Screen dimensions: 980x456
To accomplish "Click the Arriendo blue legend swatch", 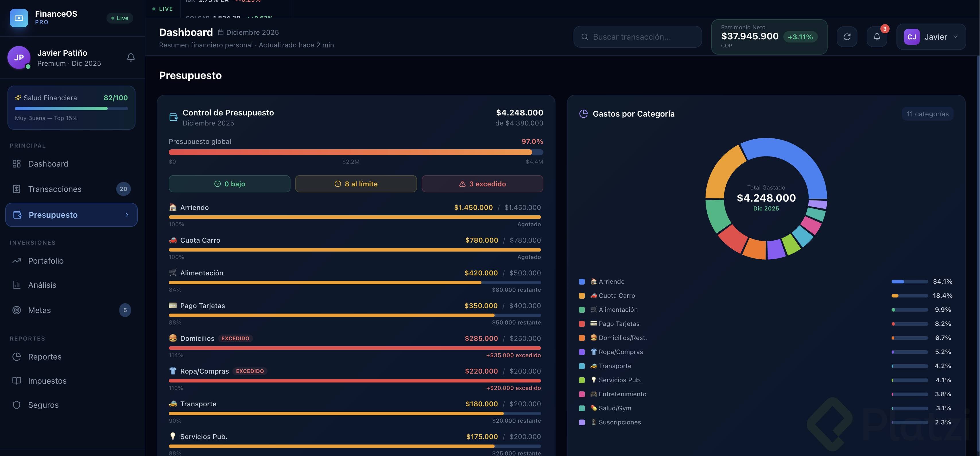I will 582,282.
